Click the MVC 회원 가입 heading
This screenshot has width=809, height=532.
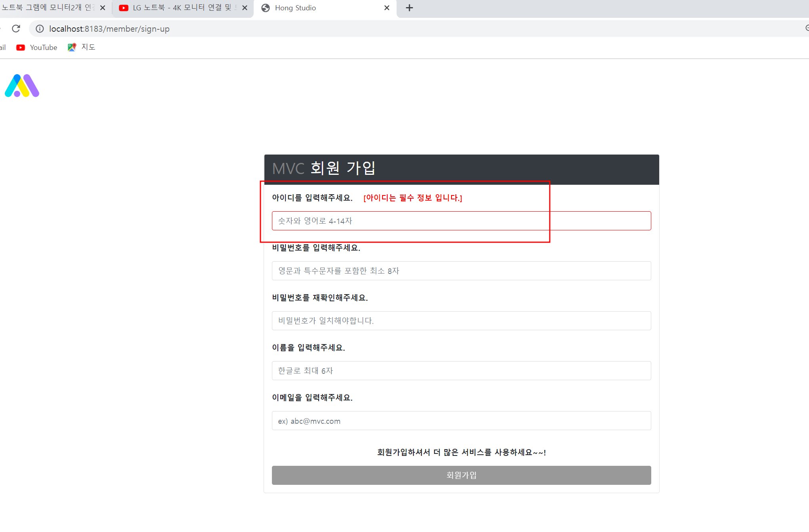[324, 168]
